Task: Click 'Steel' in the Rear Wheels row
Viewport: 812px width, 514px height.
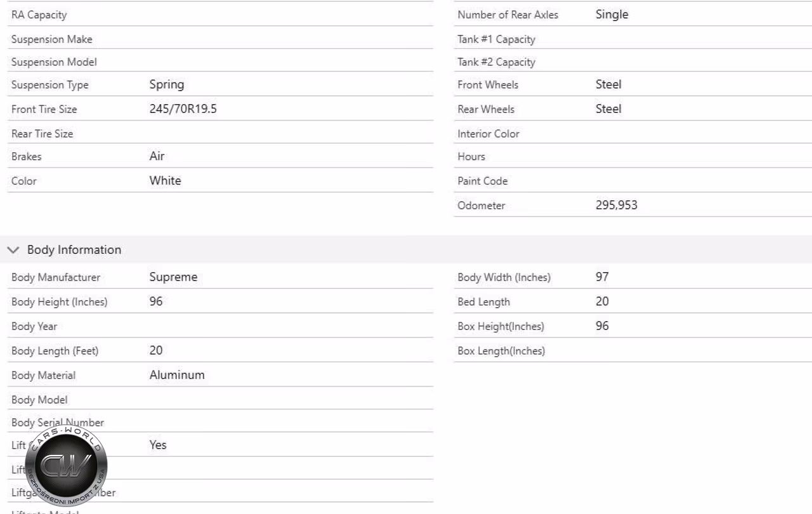Action: click(608, 109)
